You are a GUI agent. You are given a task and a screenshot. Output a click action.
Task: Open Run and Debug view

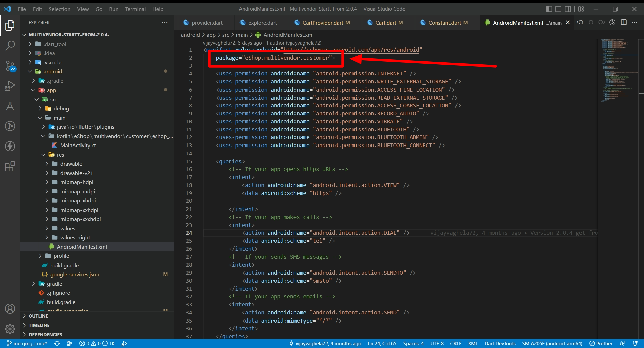click(x=10, y=86)
